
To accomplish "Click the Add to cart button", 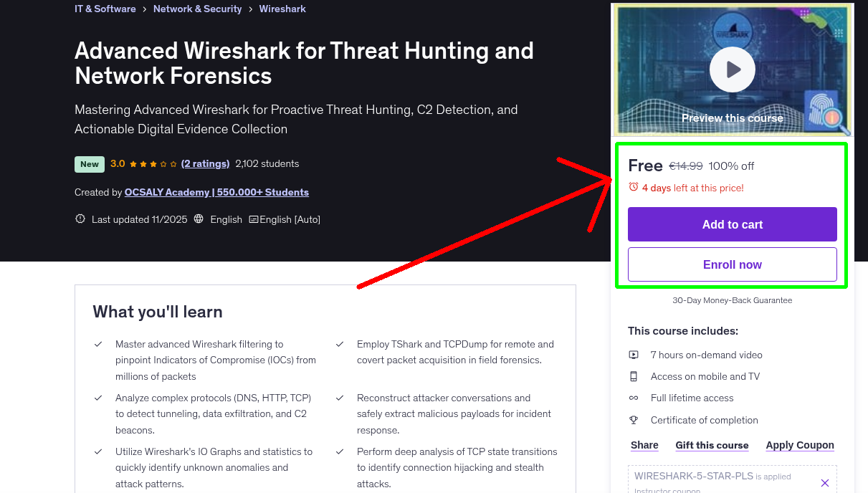I will tap(732, 224).
